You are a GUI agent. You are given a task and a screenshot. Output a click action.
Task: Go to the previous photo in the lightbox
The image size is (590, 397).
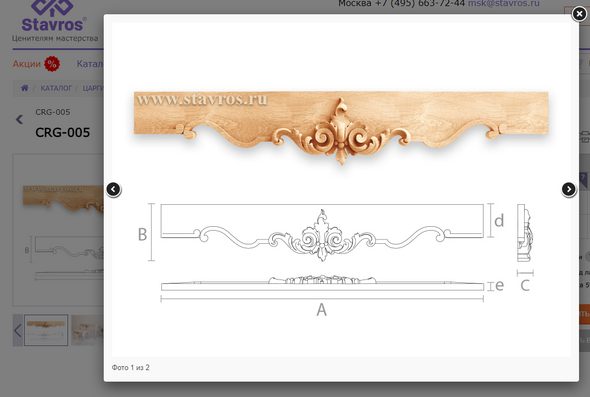(114, 189)
